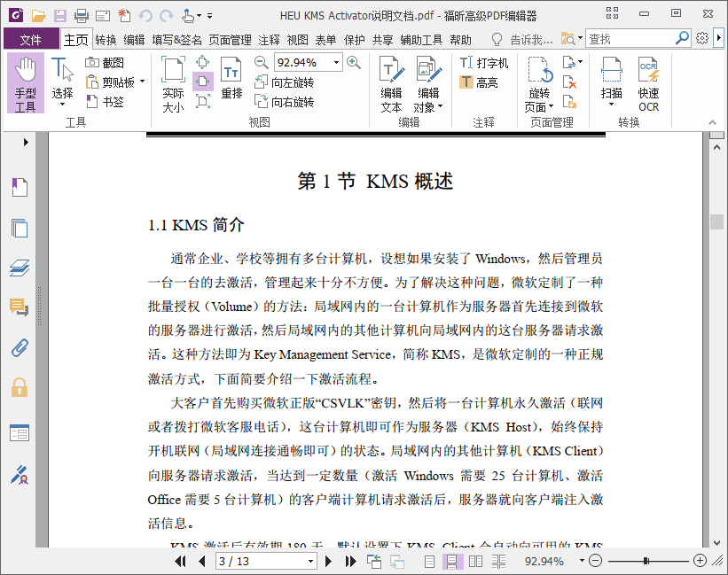Open the Bookmarks panel in left sidebar
The image size is (728, 575).
coord(20,187)
